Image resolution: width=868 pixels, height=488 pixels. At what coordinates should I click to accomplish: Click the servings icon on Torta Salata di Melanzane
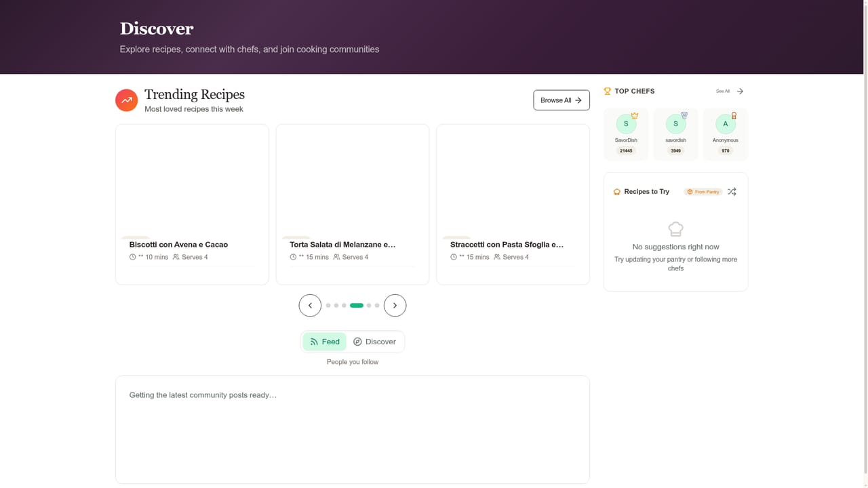[337, 257]
